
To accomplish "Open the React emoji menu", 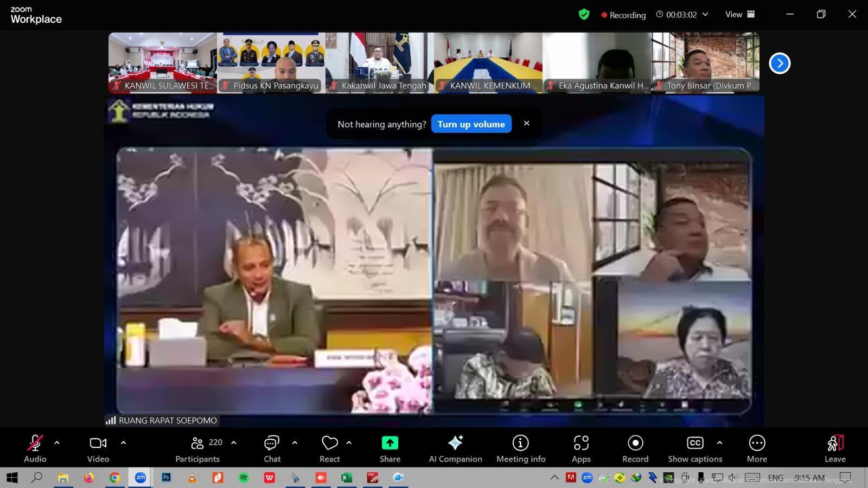I will click(x=329, y=449).
